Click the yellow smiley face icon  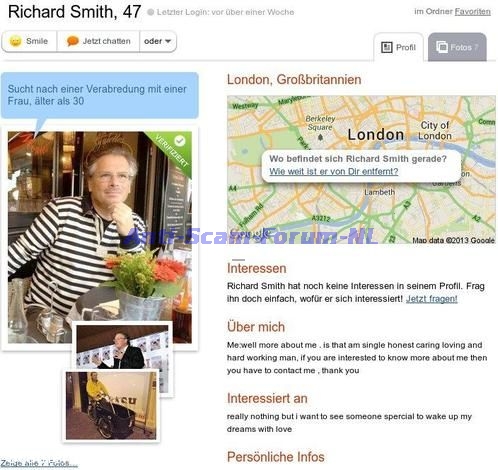click(x=15, y=41)
